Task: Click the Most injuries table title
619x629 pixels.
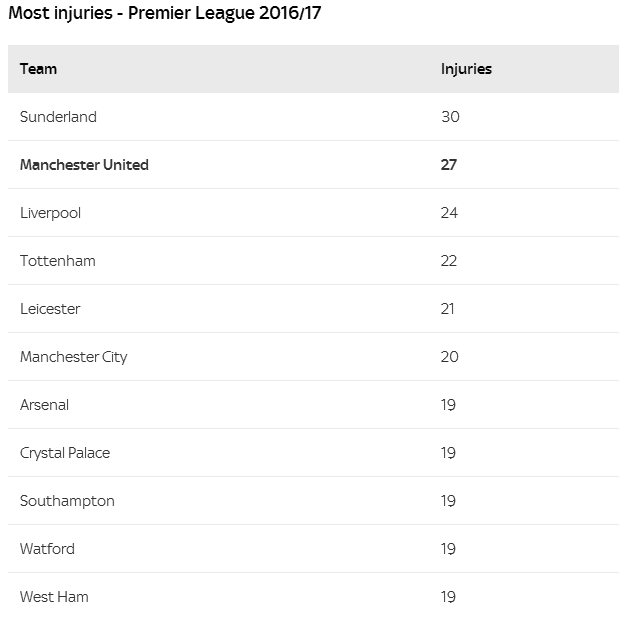Action: point(165,13)
